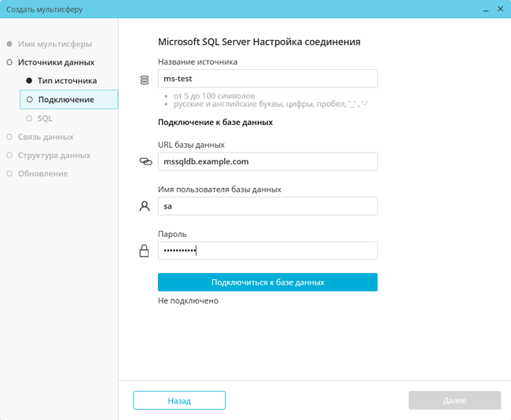Select the 'Источники данных' step

(56, 62)
